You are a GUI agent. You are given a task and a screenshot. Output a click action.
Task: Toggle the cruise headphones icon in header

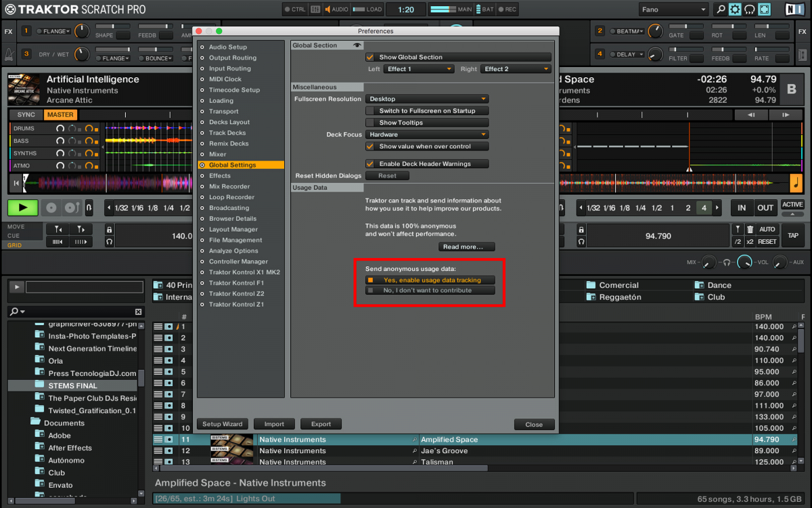[750, 9]
